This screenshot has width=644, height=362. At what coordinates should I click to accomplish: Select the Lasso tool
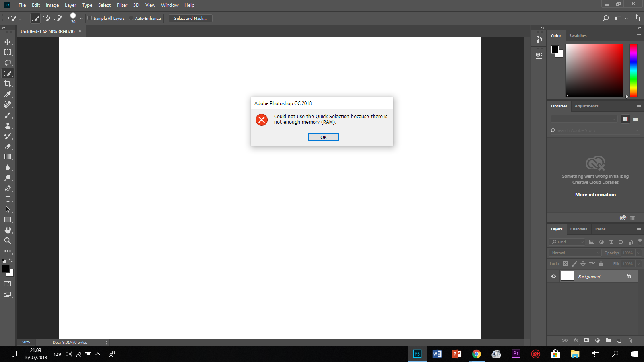[x=8, y=63]
